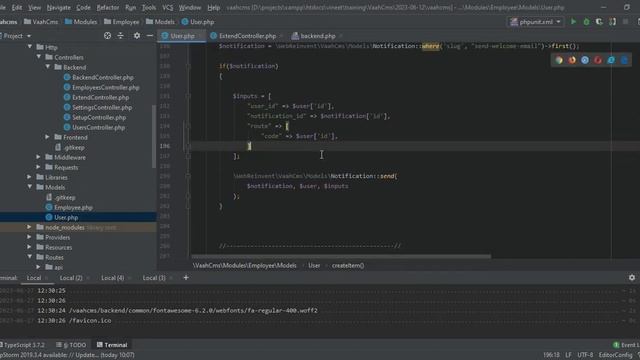Expand the Middleware folder
Screen dimensions: 640x360
[39, 157]
